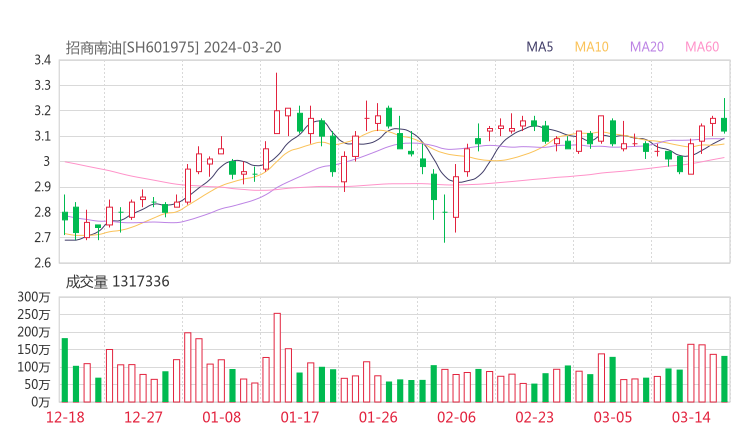Click the 200万 volume axis label

click(x=34, y=332)
